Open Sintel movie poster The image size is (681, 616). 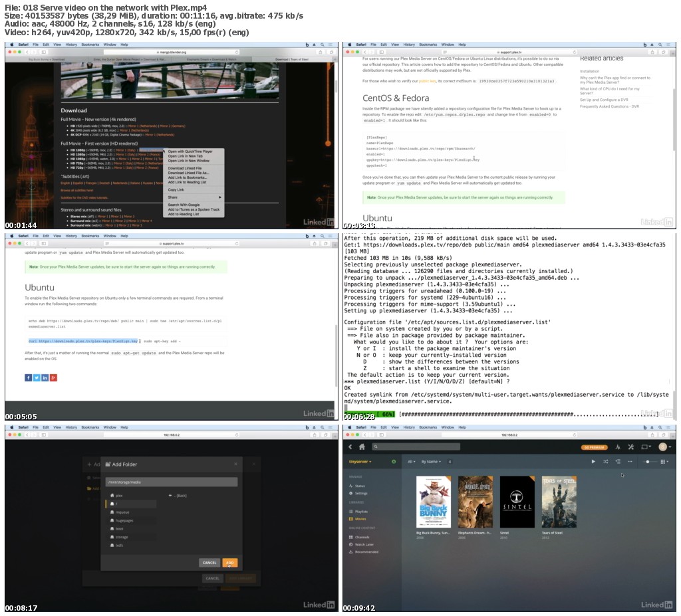(x=517, y=502)
